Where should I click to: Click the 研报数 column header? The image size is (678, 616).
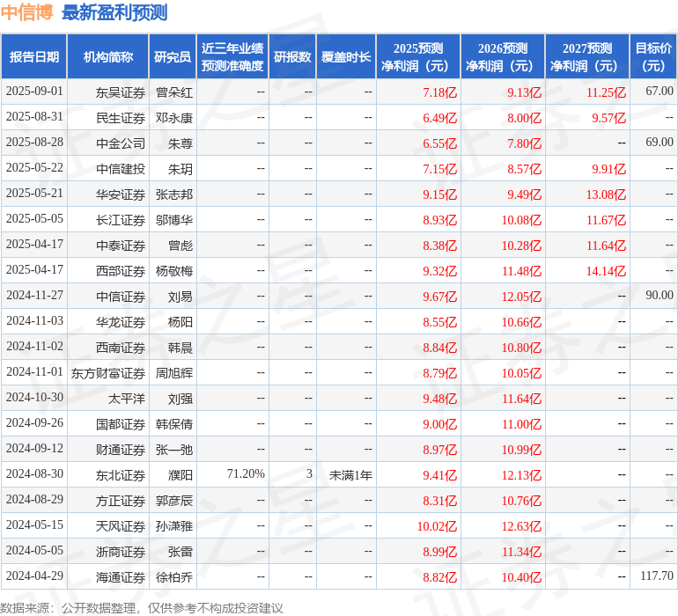(x=292, y=57)
